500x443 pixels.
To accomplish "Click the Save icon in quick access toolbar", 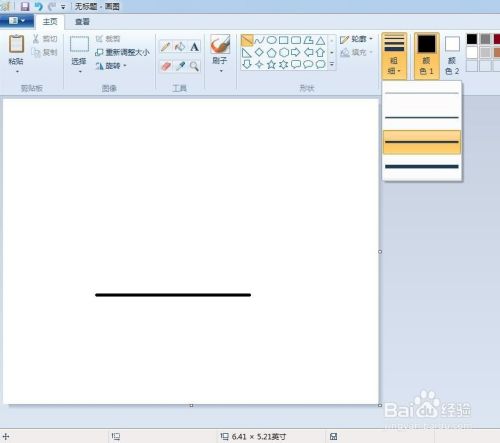I will 25,6.
